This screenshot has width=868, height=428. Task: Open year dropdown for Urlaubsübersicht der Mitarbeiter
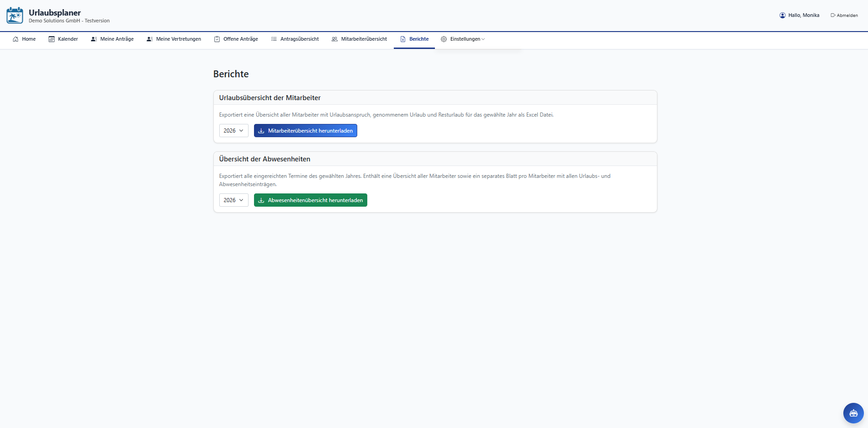[234, 131]
